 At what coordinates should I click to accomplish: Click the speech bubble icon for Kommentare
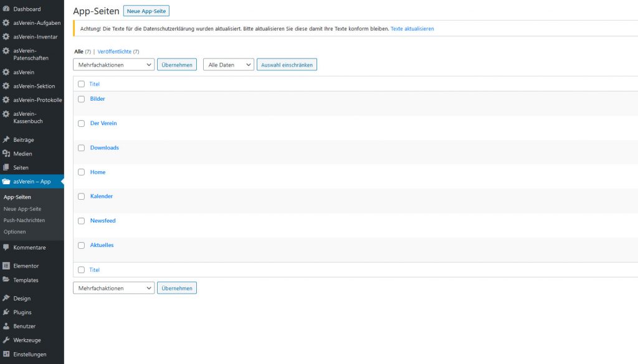tap(6, 247)
